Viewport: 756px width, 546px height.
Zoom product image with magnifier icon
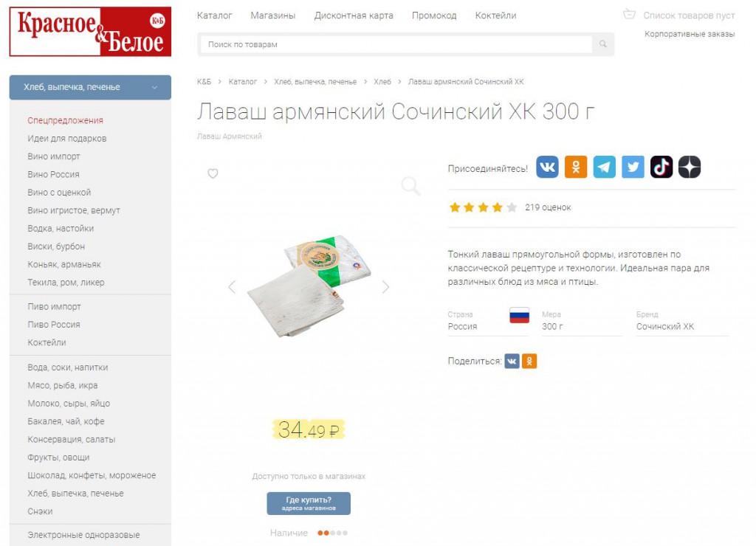click(410, 185)
